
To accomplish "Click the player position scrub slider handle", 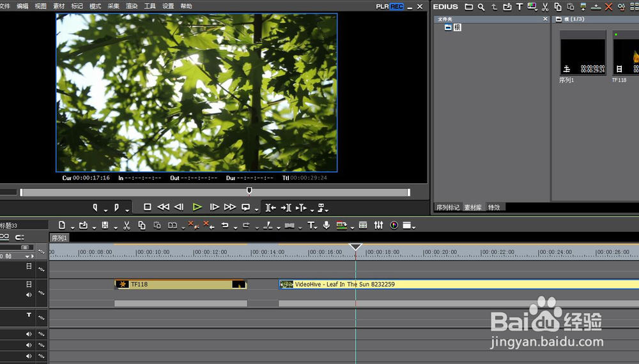I will 249,190.
